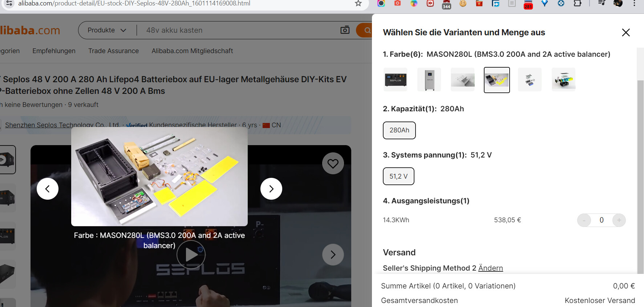Click the first gallery thumbnail with play overlay
The height and width of the screenshot is (307, 644).
[7, 160]
